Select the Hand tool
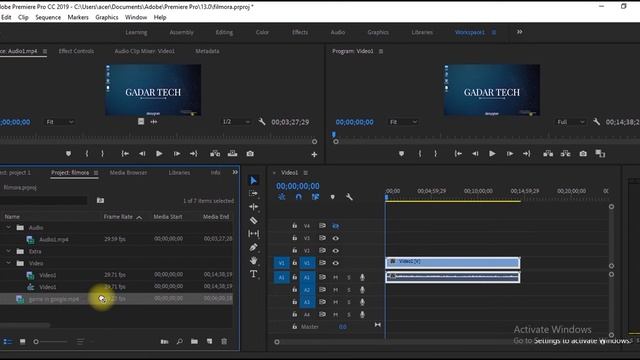 253,260
